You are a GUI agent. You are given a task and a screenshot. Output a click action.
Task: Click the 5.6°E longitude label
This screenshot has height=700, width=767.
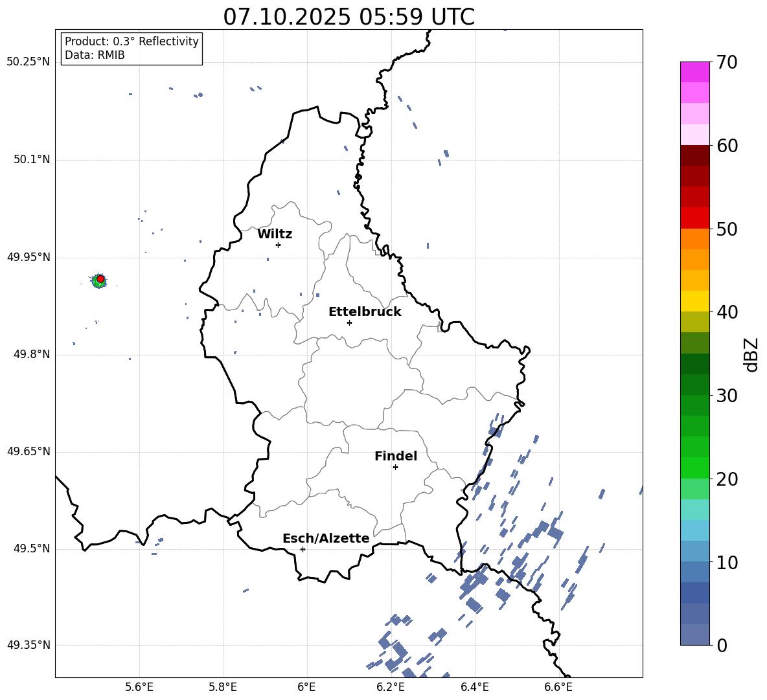point(139,687)
